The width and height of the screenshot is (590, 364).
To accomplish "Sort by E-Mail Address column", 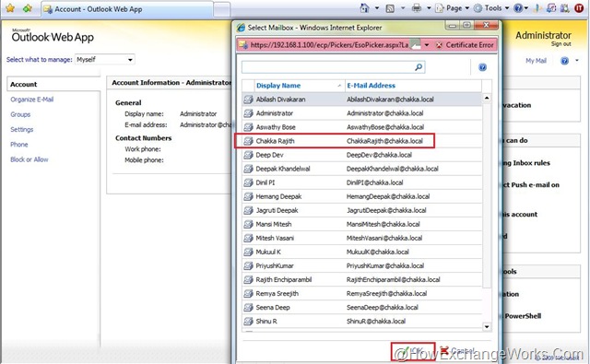I will (413, 86).
